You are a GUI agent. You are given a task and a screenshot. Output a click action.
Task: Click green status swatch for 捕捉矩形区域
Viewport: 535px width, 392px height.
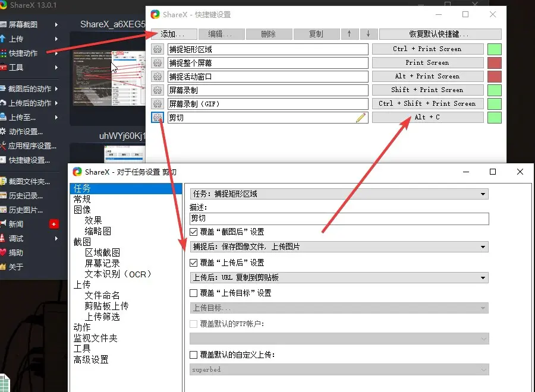tap(495, 49)
